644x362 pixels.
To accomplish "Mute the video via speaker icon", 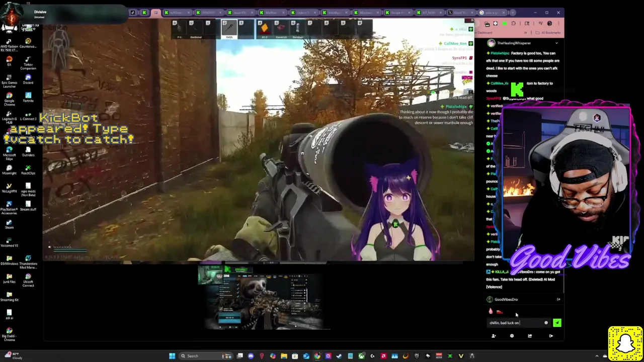I will tap(49, 247).
